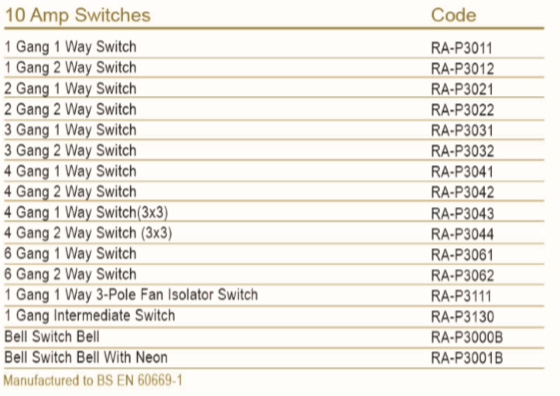The image size is (560, 396).
Task: Click product code RA-P3011
Action: point(461,48)
